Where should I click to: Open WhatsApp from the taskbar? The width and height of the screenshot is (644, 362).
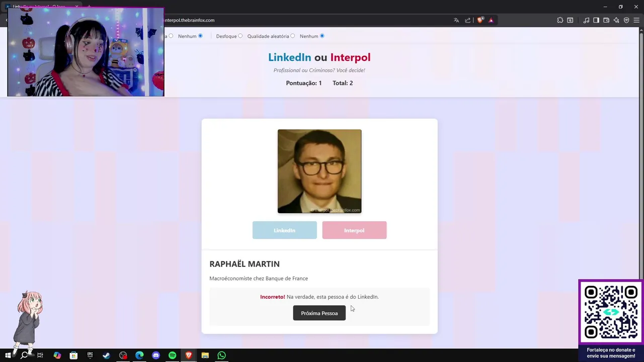point(221,355)
